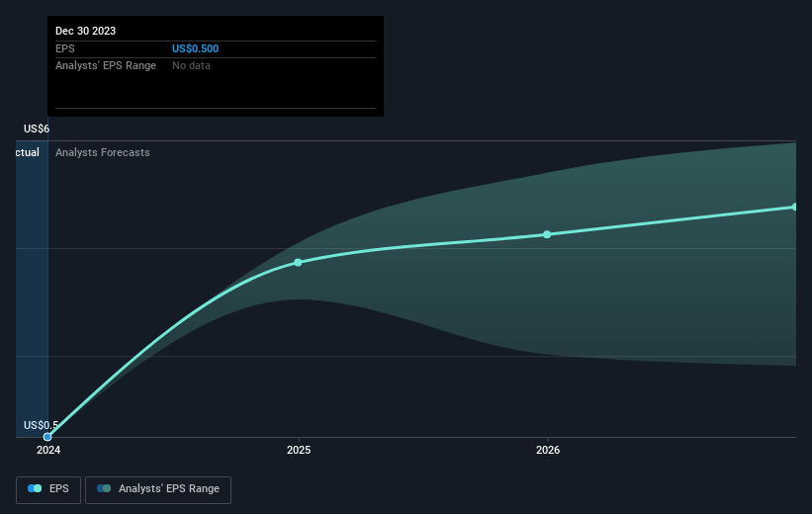This screenshot has height=514, width=812.
Task: Select the 2026 EPS forecast point
Action: click(x=547, y=234)
